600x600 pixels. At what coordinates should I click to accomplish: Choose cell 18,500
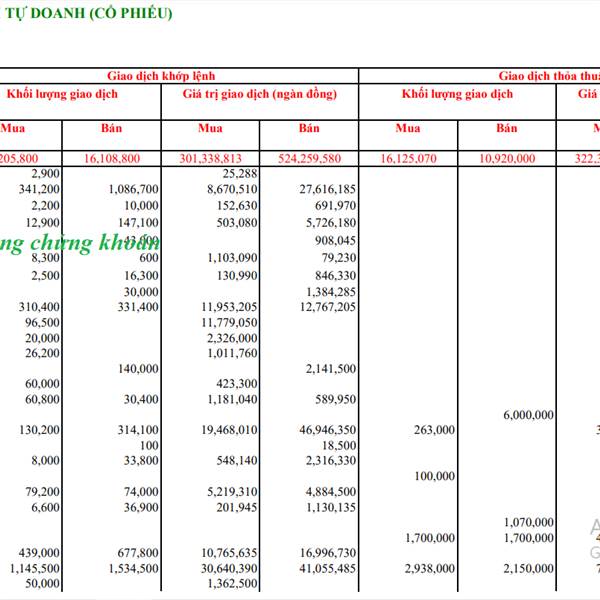[339, 445]
